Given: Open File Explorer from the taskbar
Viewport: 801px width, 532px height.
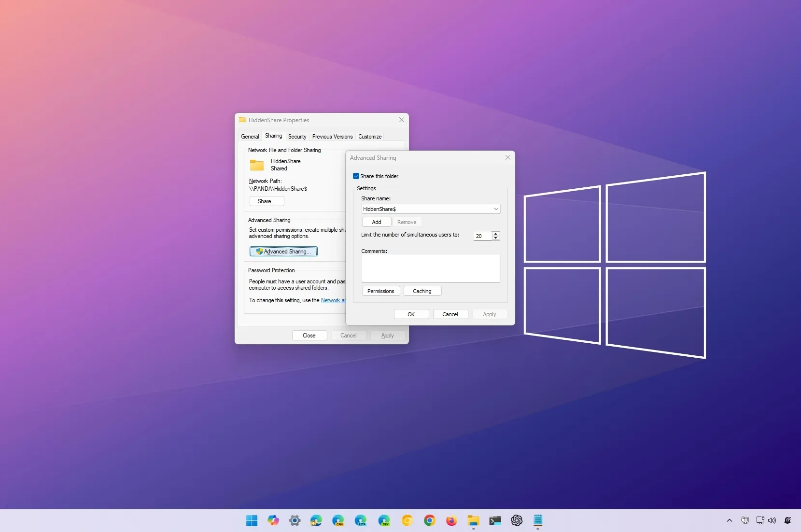Looking at the screenshot, I should (x=473, y=520).
